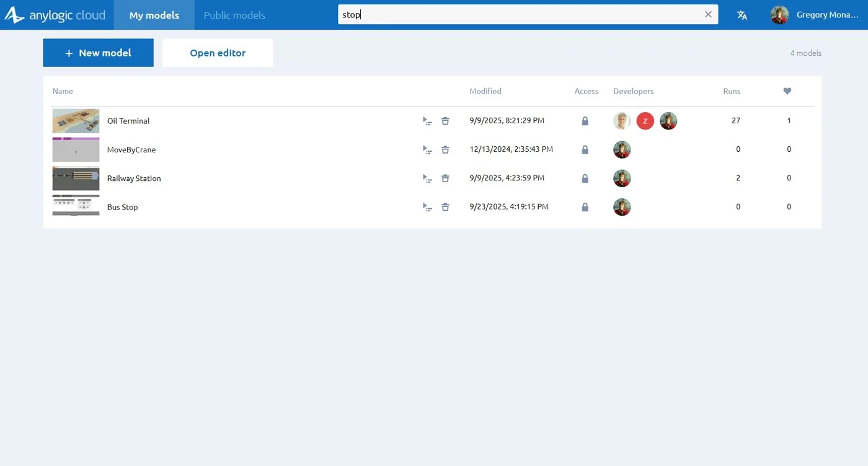Open the Railway Station model name
This screenshot has width=868, height=466.
(x=134, y=178)
